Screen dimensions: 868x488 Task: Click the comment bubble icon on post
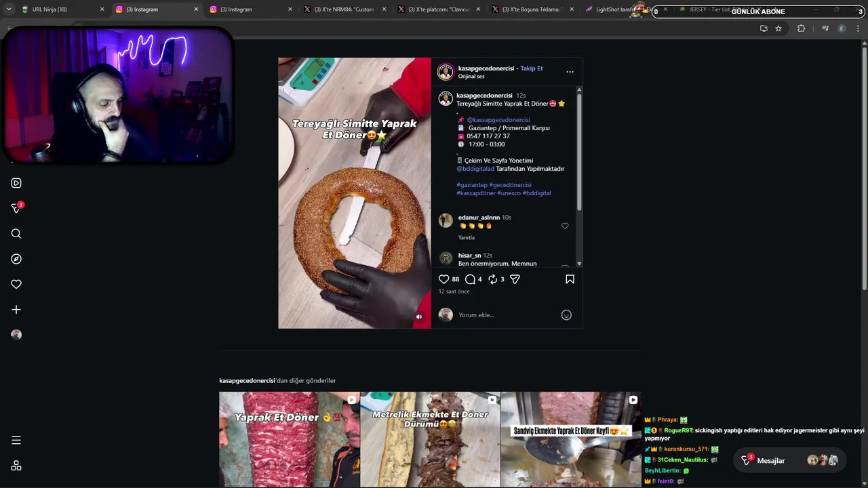(470, 279)
